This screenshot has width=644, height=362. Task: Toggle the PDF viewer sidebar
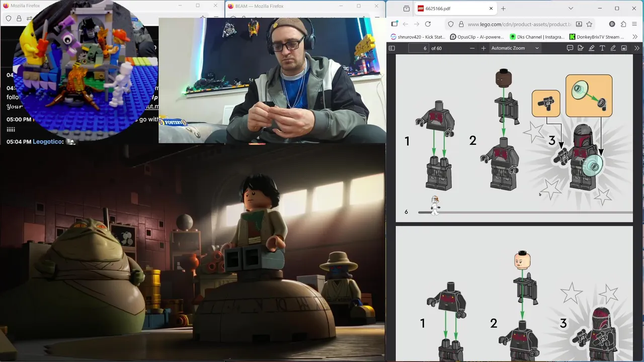tap(392, 48)
